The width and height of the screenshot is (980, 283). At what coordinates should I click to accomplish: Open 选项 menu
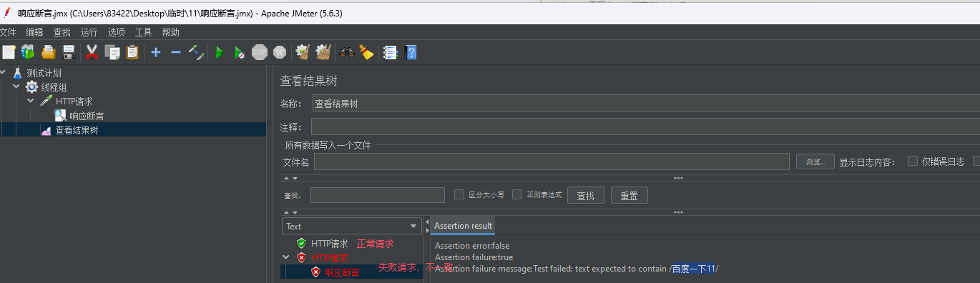(116, 32)
